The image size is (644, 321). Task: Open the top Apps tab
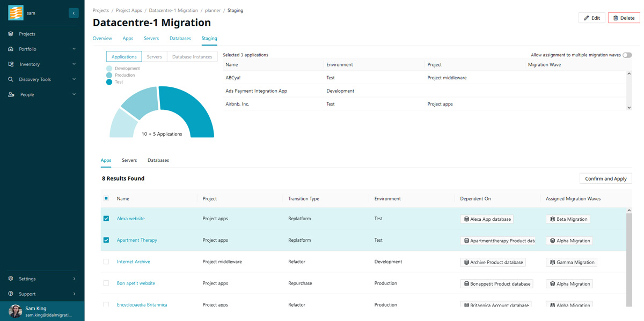click(x=128, y=39)
